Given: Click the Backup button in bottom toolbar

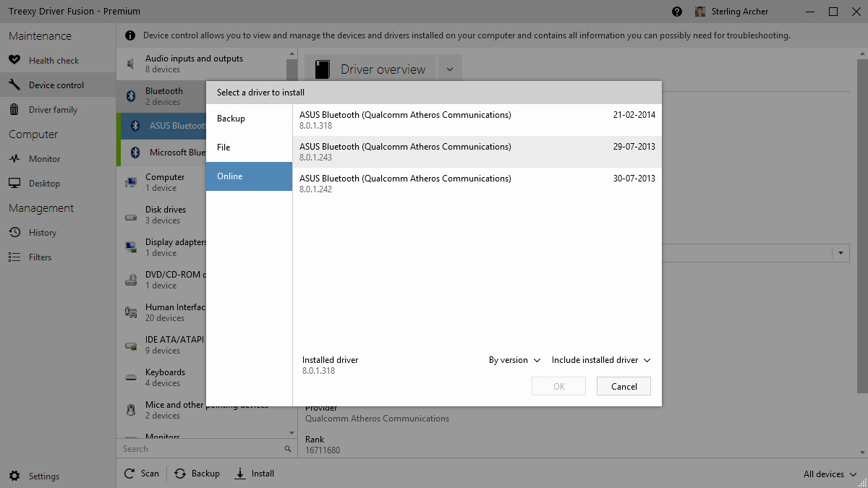Looking at the screenshot, I should pos(197,474).
